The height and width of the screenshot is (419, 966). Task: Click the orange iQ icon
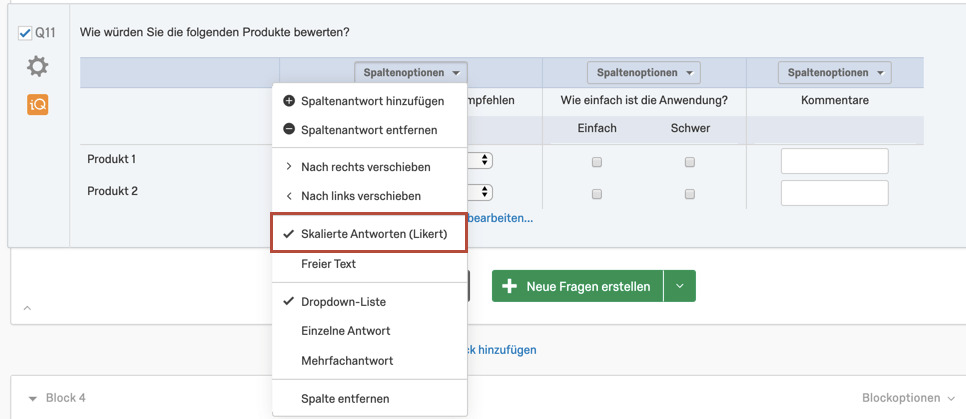[x=38, y=104]
